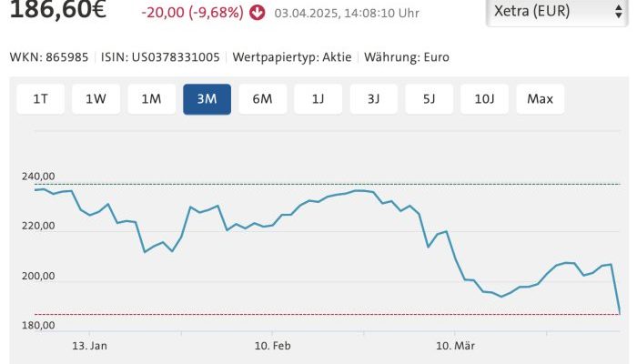Select the 1J yearly range

pyautogui.click(x=318, y=99)
